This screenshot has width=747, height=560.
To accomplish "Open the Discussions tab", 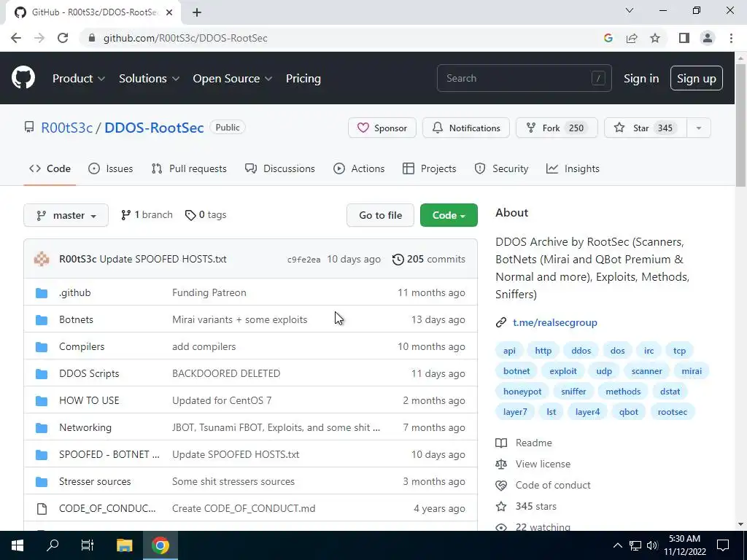I will pos(279,168).
